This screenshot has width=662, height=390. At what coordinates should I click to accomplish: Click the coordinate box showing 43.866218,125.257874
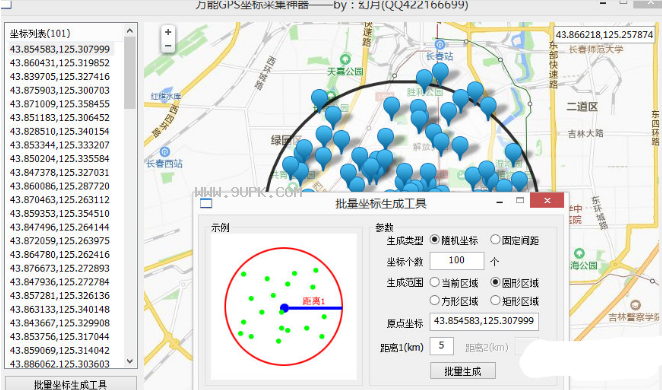pos(604,35)
